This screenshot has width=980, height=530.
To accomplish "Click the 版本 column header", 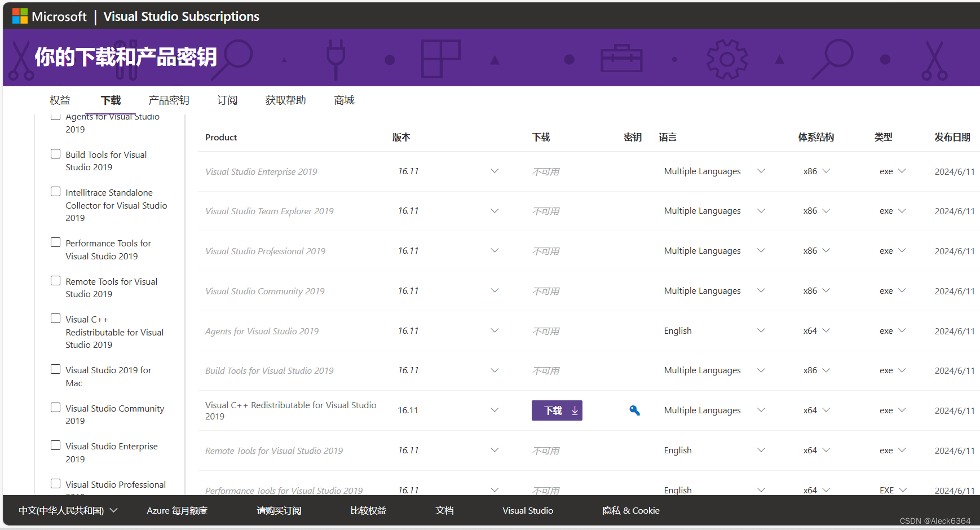I will click(x=401, y=137).
